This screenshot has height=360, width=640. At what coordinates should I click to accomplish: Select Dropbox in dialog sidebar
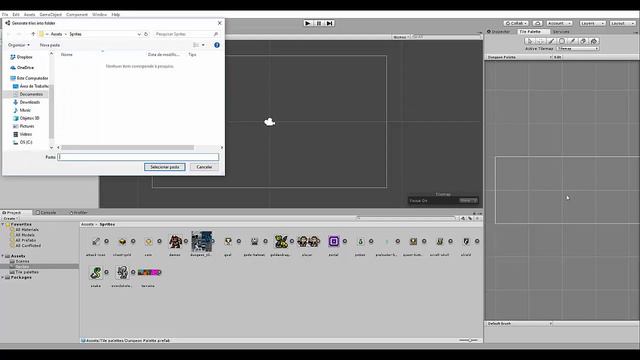pyautogui.click(x=21, y=57)
